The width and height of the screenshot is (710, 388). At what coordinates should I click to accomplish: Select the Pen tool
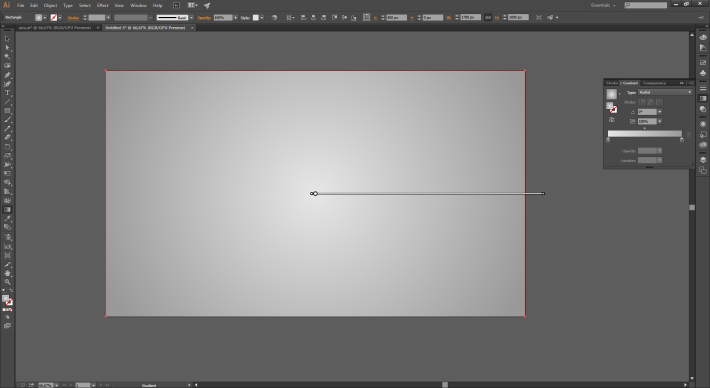point(7,75)
